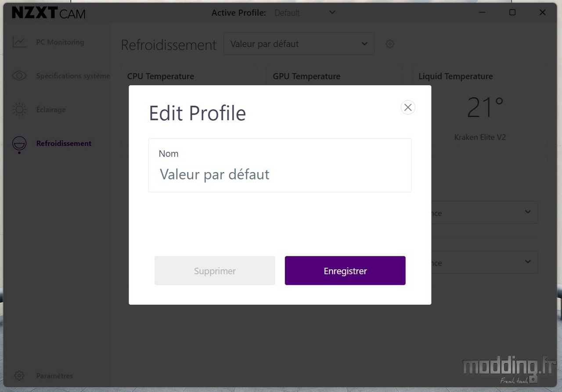The height and width of the screenshot is (392, 562).
Task: Maximize the NZXT CAM window
Action: tap(512, 12)
